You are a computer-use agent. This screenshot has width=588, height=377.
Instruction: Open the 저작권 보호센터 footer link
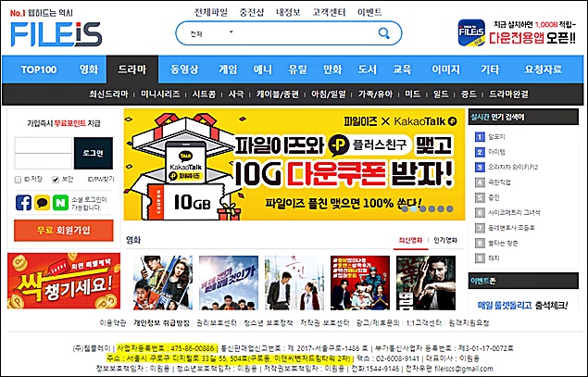(x=324, y=323)
